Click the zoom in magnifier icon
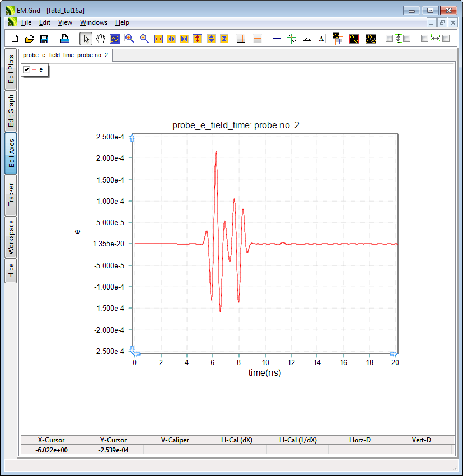 pos(130,39)
